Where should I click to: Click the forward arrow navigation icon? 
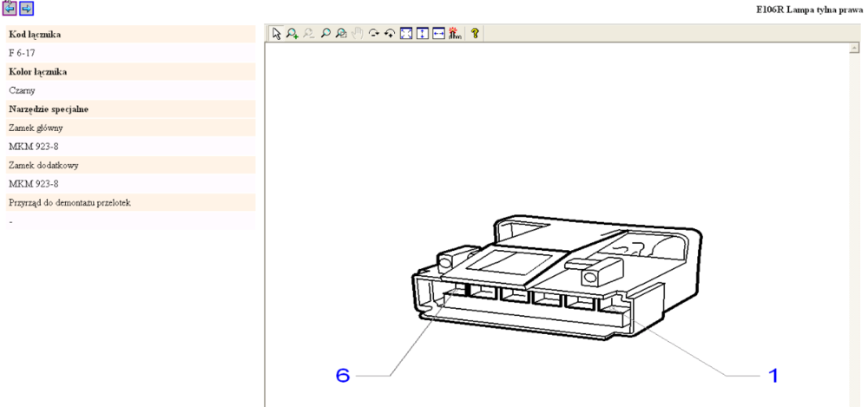point(26,8)
